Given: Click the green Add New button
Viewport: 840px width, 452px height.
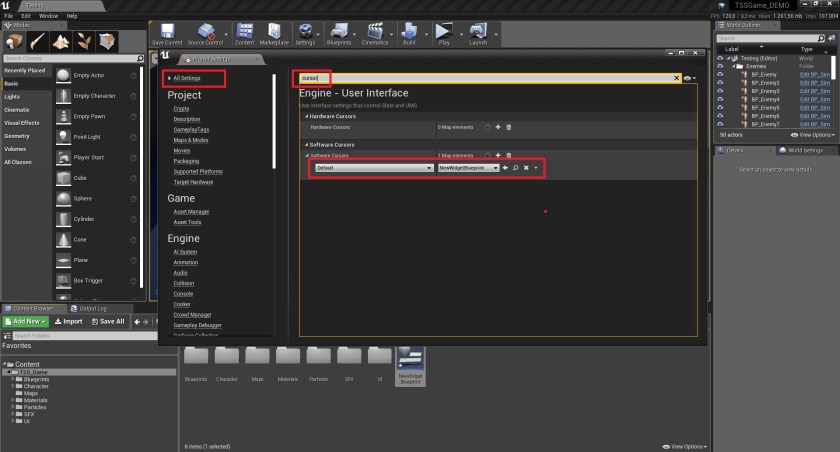Looking at the screenshot, I should pos(25,322).
